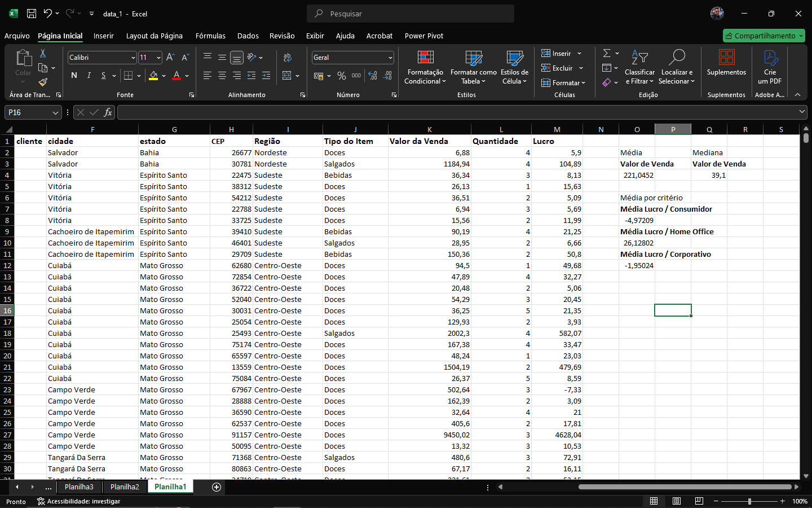Collapse the ribbon

[797, 95]
